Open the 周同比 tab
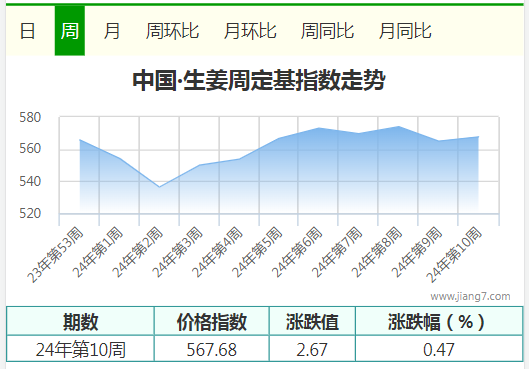 [x=327, y=31]
